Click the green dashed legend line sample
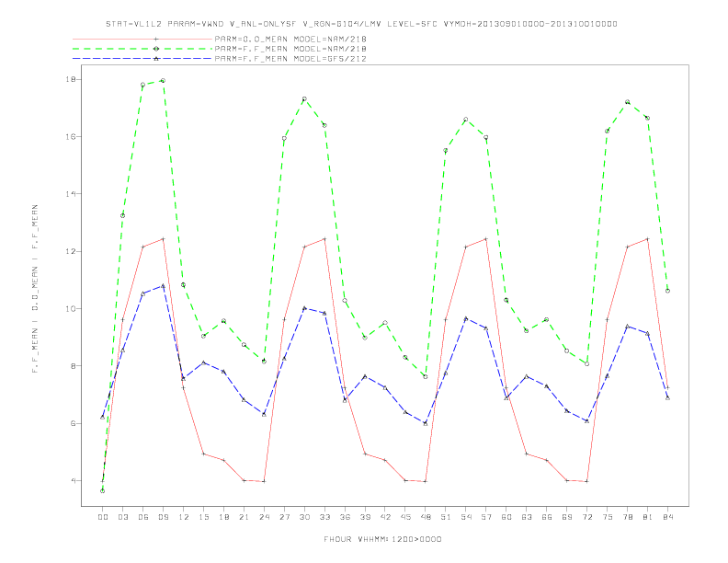The height and width of the screenshot is (563, 728). [x=142, y=49]
